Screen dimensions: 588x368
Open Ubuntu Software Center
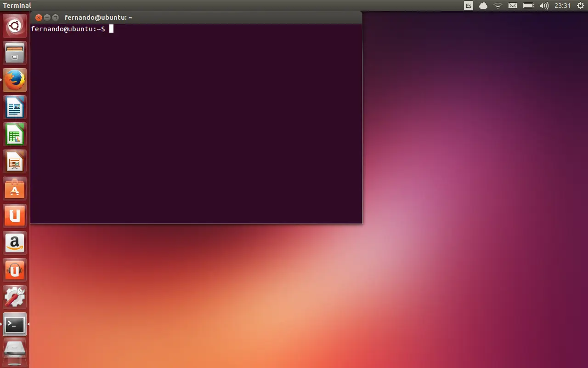coord(15,189)
